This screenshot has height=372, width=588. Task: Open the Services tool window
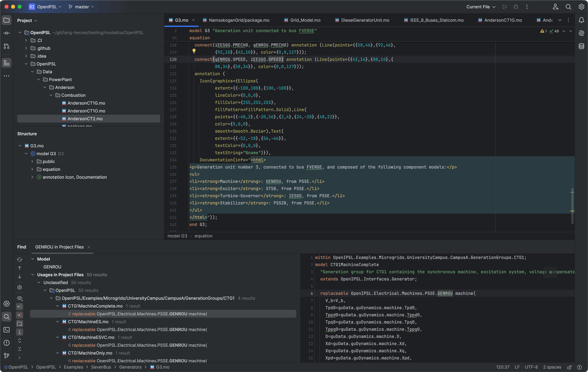coord(7,304)
